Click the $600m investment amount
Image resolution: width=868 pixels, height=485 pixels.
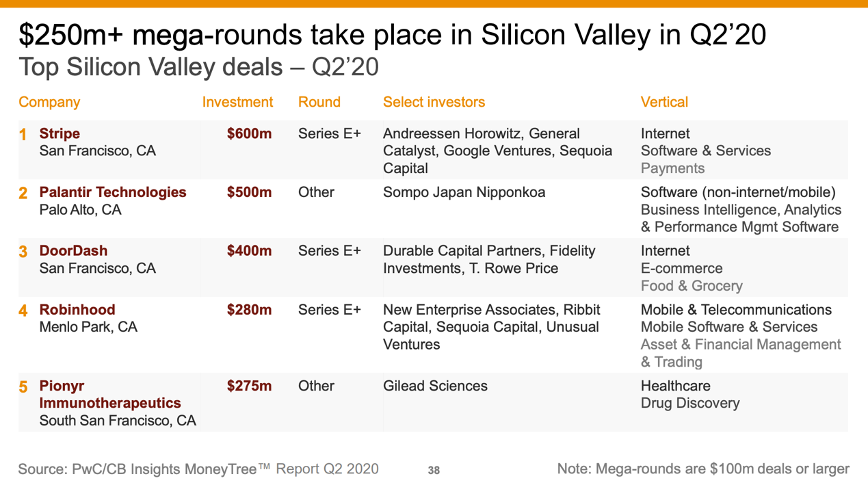tap(249, 134)
